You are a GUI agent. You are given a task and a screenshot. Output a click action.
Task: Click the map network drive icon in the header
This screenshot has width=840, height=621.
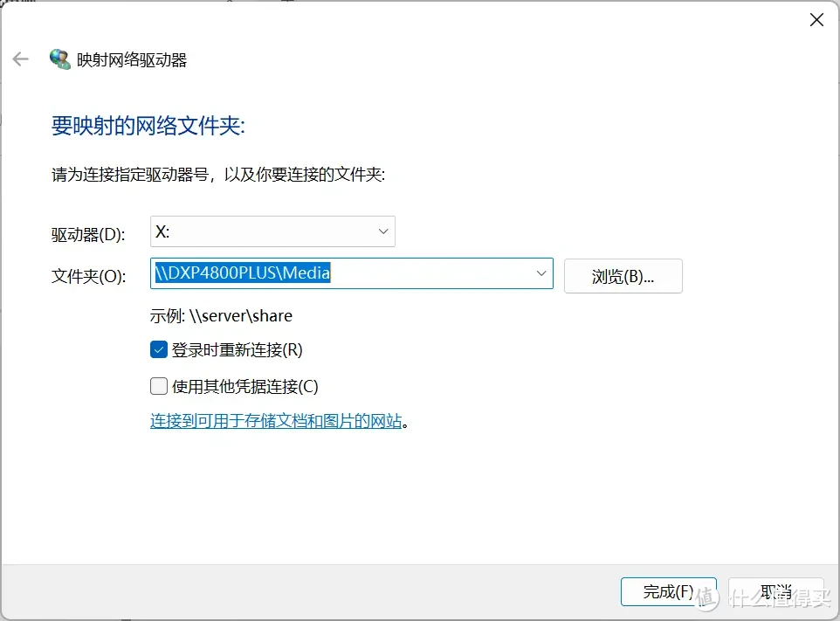pyautogui.click(x=60, y=59)
